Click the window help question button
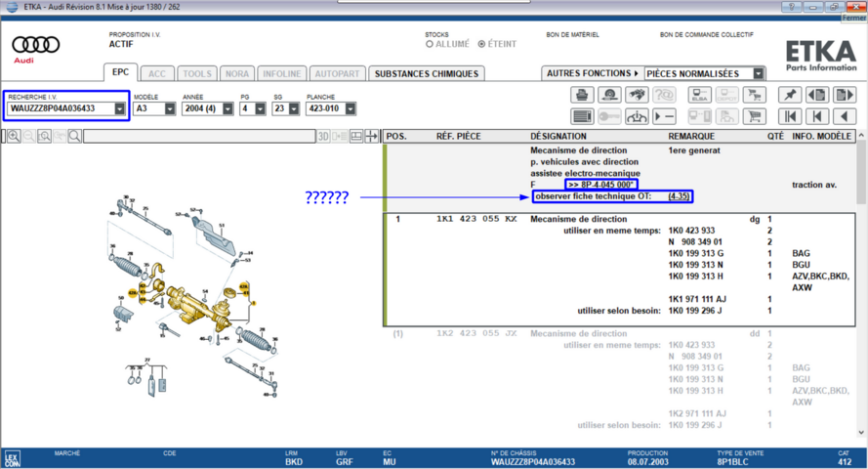This screenshot has height=469, width=868. [x=792, y=7]
